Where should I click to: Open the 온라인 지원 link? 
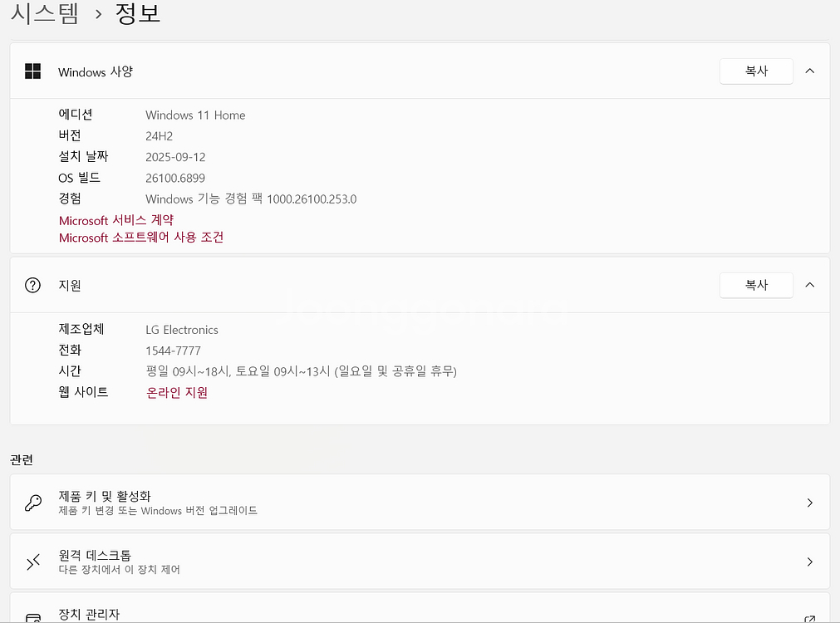(176, 392)
